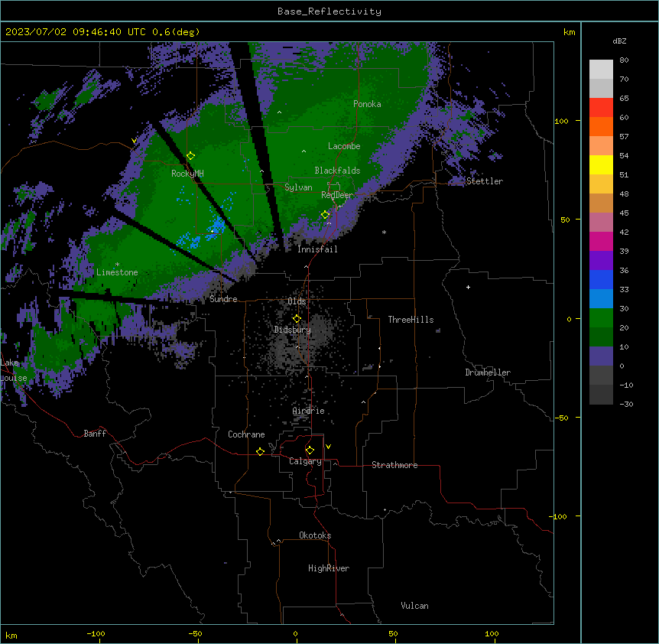Click the white plus marker north of Drumheller
This screenshot has height=644, width=659.
(x=468, y=287)
